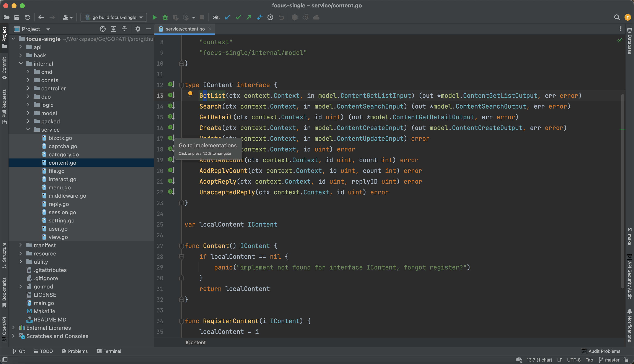Push commits with the Git push arrow
Screen dimensions: 634x364
249,17
